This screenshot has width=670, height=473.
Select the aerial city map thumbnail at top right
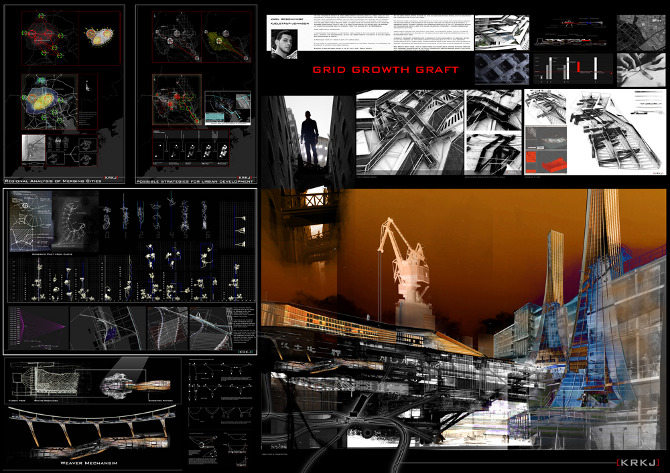click(x=639, y=29)
